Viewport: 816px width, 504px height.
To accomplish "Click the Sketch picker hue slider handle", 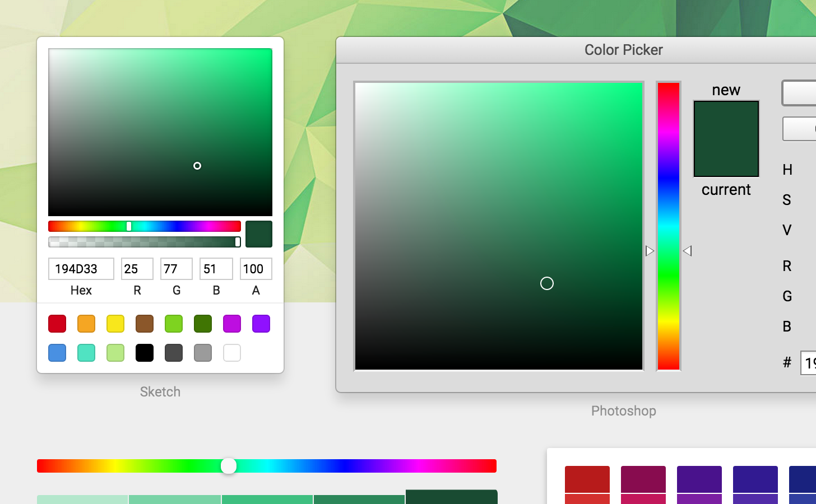I will click(x=129, y=226).
